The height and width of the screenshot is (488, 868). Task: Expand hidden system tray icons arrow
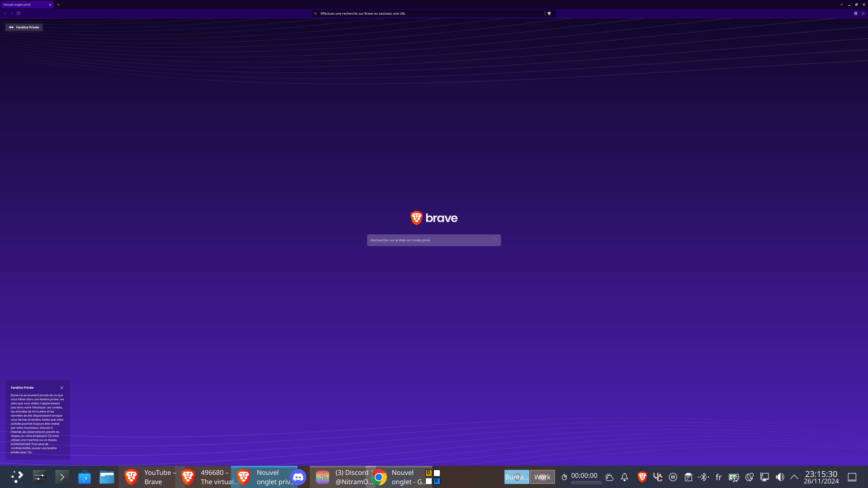point(794,477)
